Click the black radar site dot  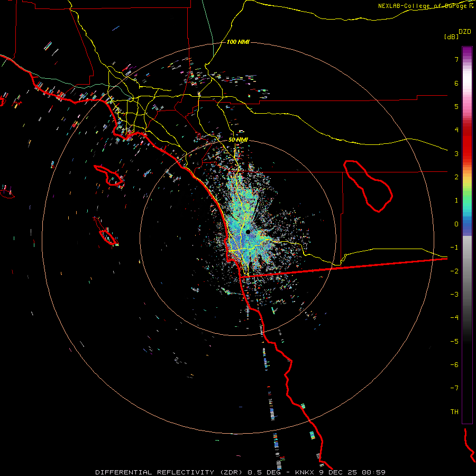pyautogui.click(x=248, y=232)
